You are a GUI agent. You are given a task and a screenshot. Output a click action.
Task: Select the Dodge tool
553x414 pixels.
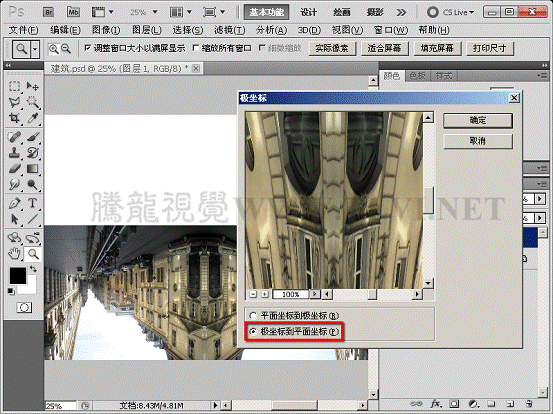32,184
